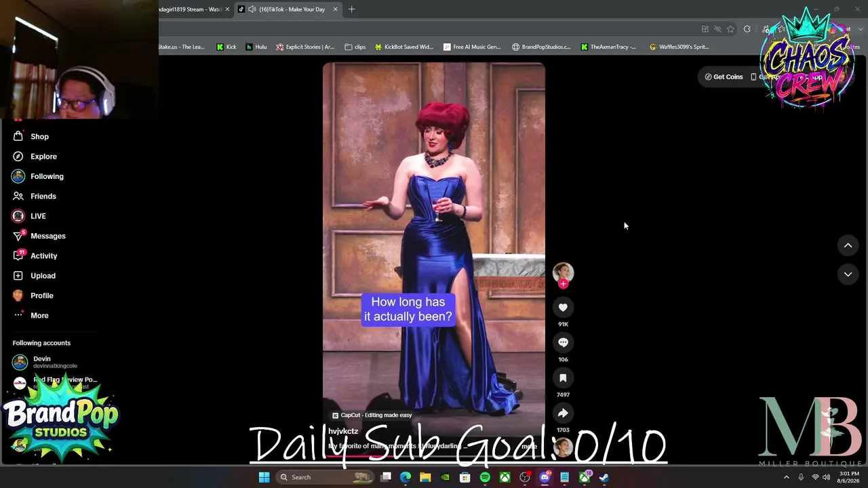Open the comments on the video
The image size is (868, 488).
tap(563, 343)
